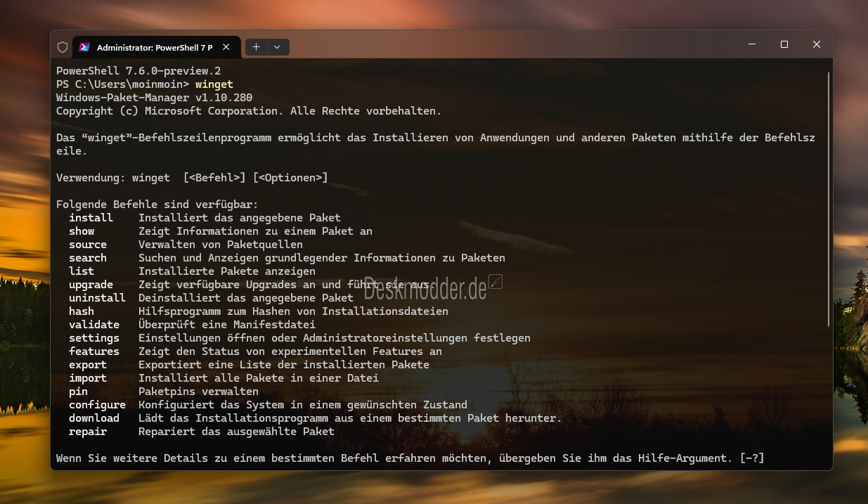Viewport: 868px width, 504px height.
Task: Click the 'upgrade' command name
Action: 91,285
